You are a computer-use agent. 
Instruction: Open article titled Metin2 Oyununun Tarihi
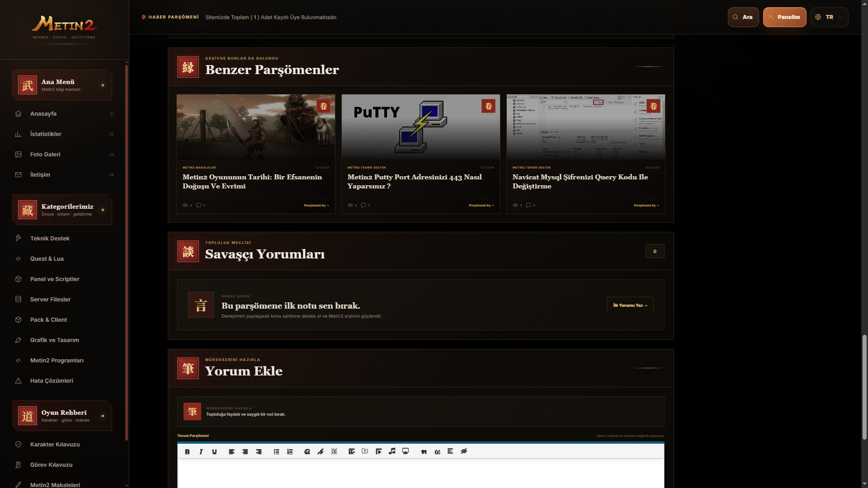pyautogui.click(x=252, y=182)
